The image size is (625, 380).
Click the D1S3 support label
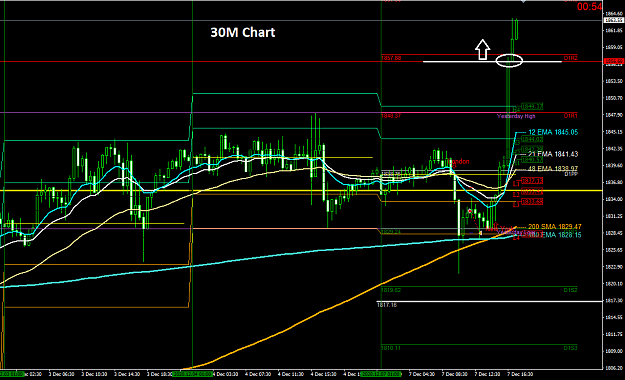tap(570, 348)
